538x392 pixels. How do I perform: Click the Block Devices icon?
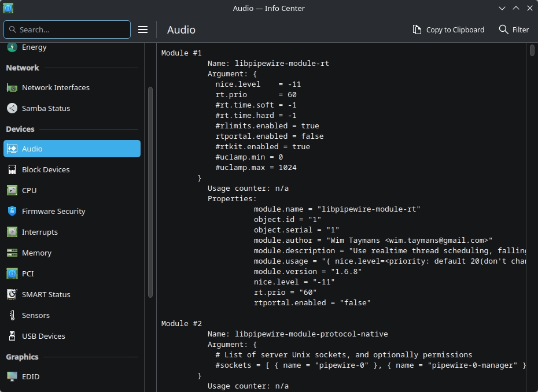(12, 169)
